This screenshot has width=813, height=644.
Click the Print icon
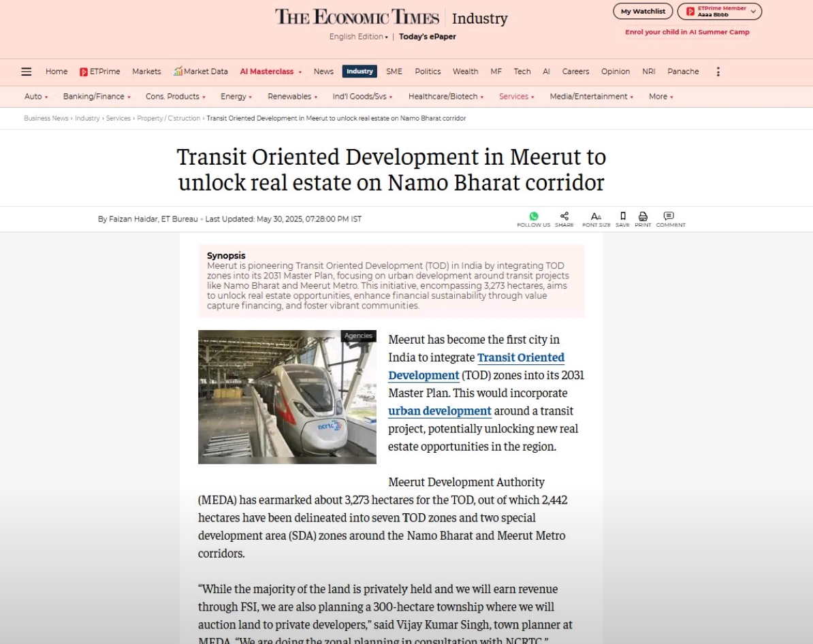pos(643,216)
